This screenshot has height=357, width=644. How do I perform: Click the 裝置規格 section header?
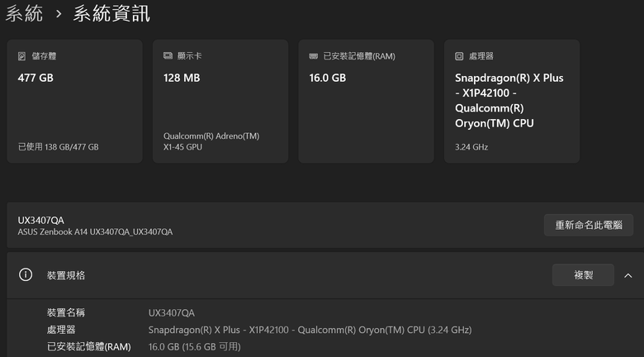click(x=325, y=275)
